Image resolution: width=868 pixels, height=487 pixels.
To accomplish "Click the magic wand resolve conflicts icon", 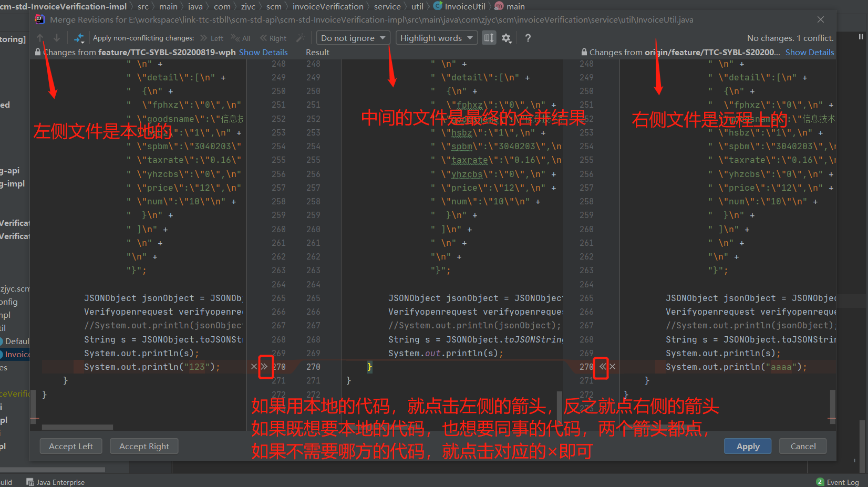I will [x=301, y=38].
